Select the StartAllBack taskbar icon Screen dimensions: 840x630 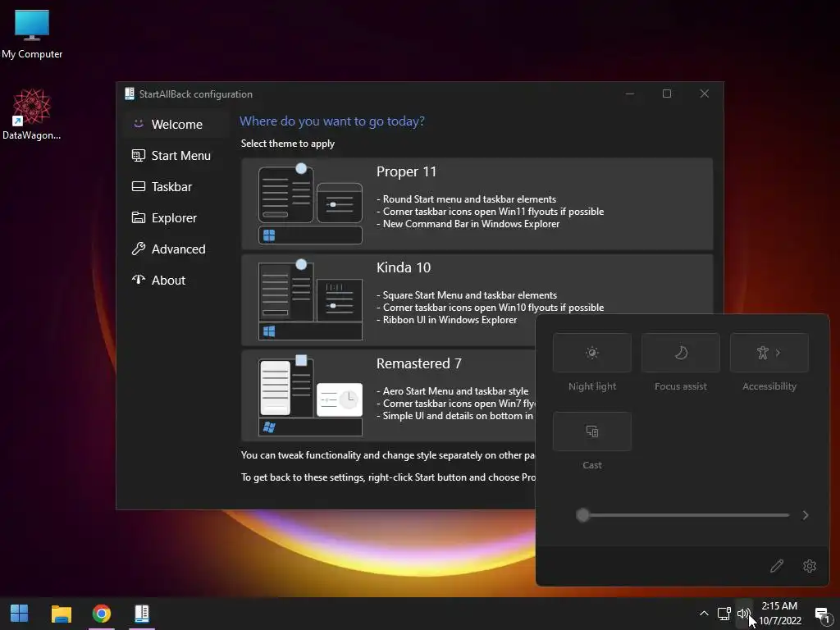pyautogui.click(x=141, y=614)
